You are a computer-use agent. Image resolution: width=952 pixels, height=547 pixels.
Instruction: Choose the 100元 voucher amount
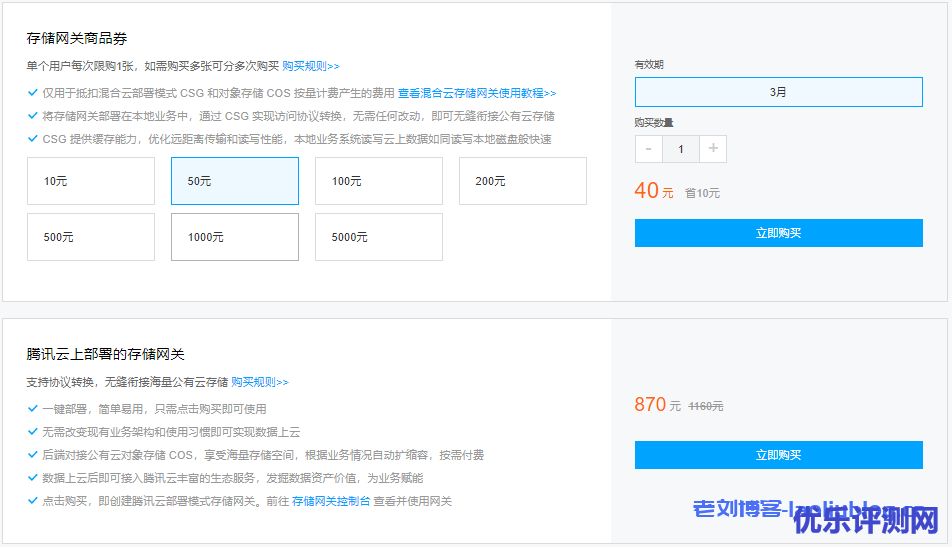click(x=378, y=181)
